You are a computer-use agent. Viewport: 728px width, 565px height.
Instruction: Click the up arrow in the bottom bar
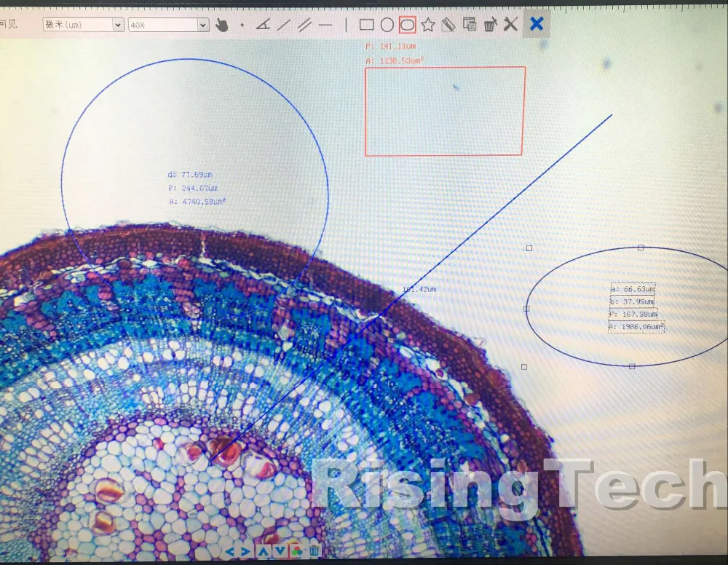coord(264,551)
